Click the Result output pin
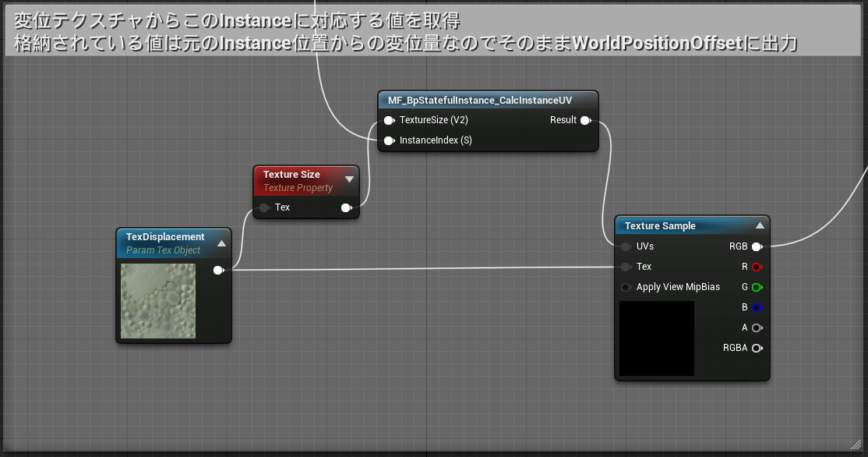 (586, 120)
